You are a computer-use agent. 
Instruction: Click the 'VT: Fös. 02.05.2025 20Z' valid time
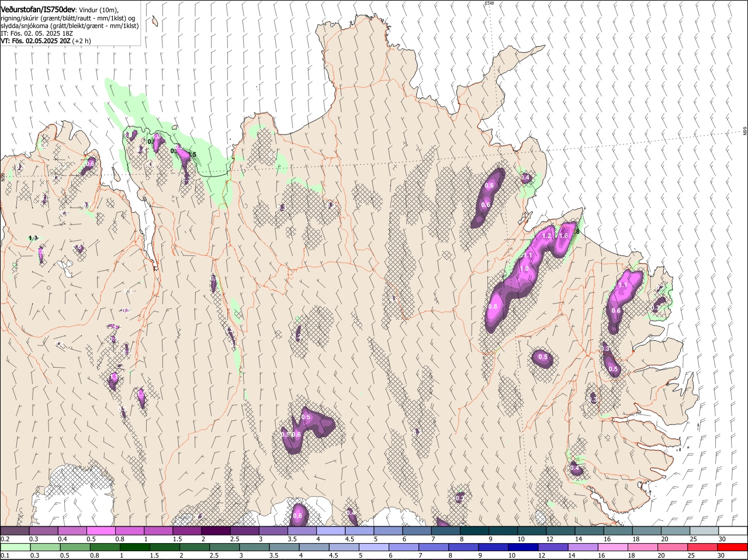36,41
